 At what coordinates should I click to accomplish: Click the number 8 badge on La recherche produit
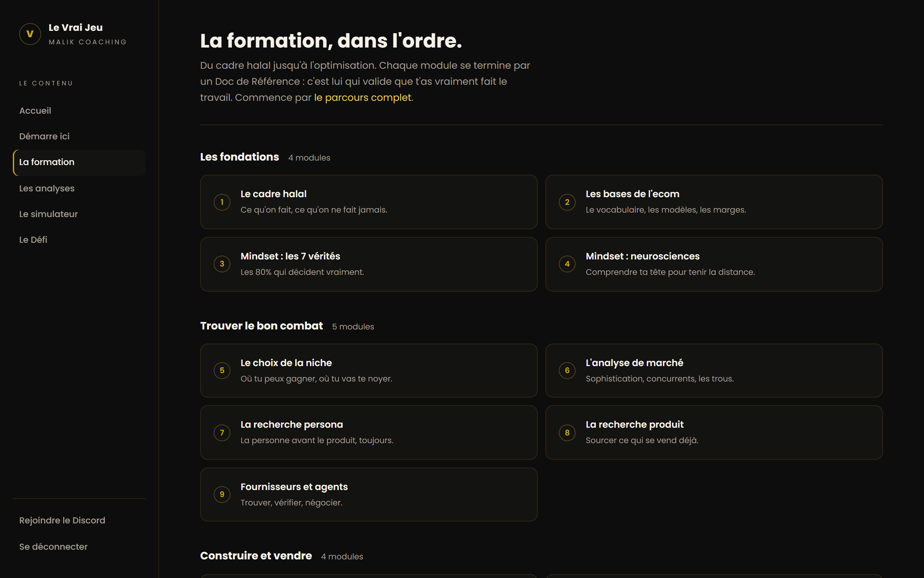coord(567,433)
